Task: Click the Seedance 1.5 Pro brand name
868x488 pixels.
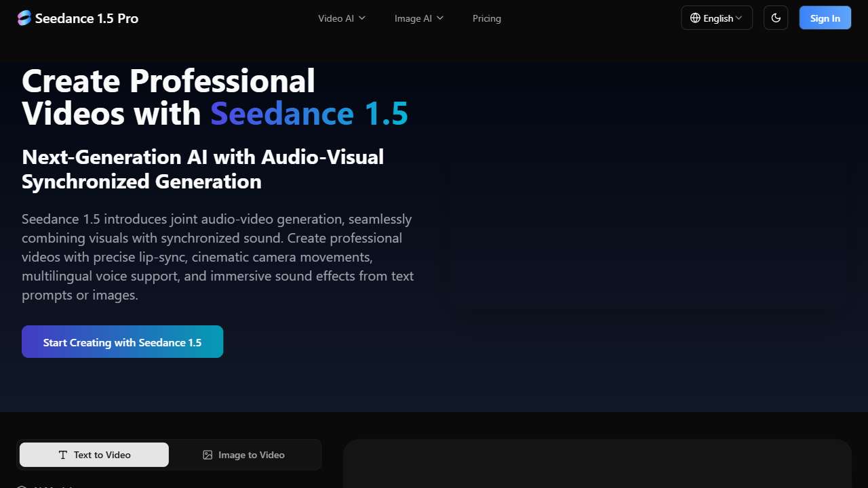Action: click(87, 18)
